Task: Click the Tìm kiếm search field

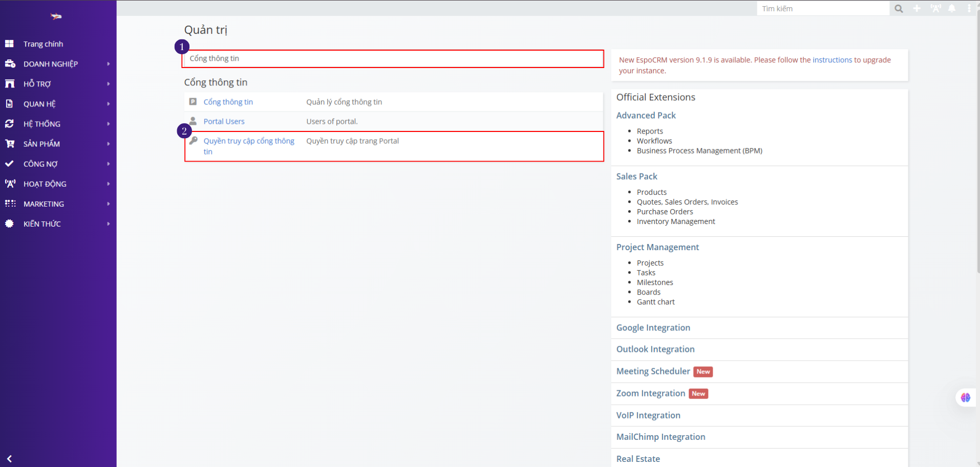Action: point(822,9)
